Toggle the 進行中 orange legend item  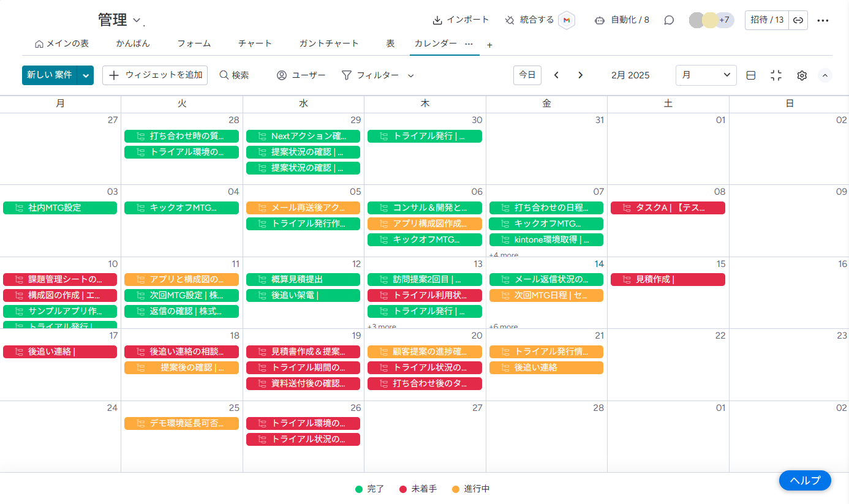click(x=471, y=489)
